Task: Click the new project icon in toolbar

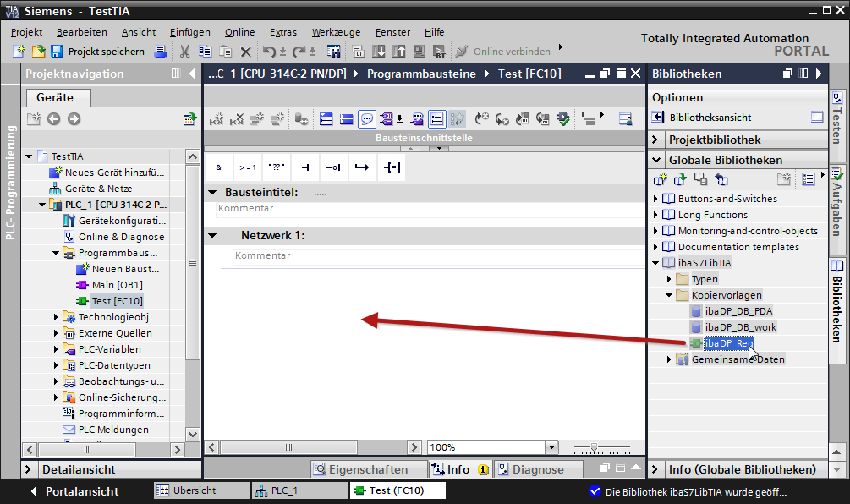Action: (19, 52)
